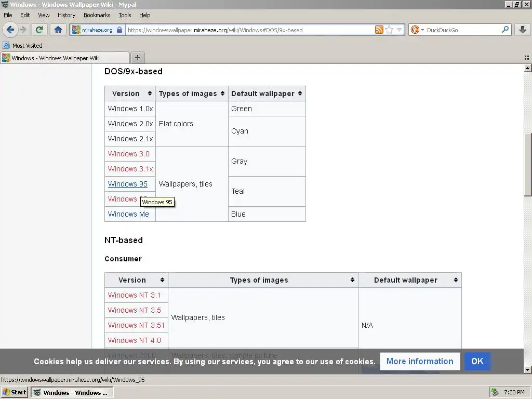532x399 pixels.
Task: Click the address bar URL field
Action: click(250, 30)
